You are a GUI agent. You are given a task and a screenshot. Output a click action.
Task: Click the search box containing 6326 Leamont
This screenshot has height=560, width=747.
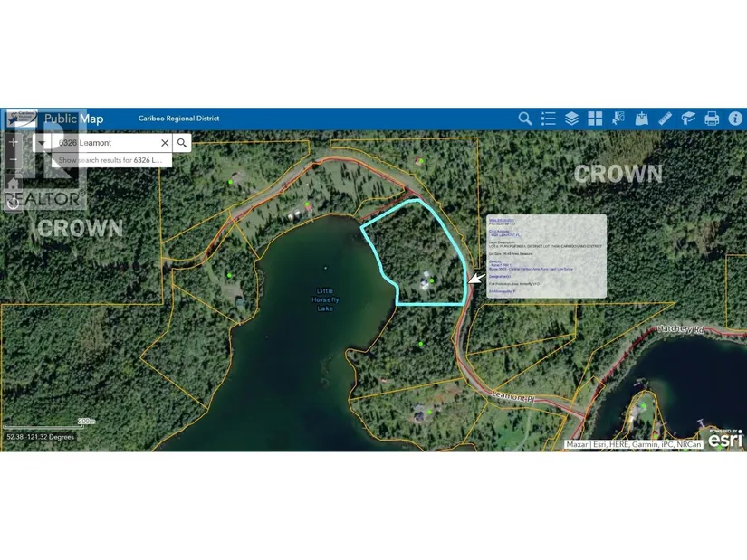point(104,143)
